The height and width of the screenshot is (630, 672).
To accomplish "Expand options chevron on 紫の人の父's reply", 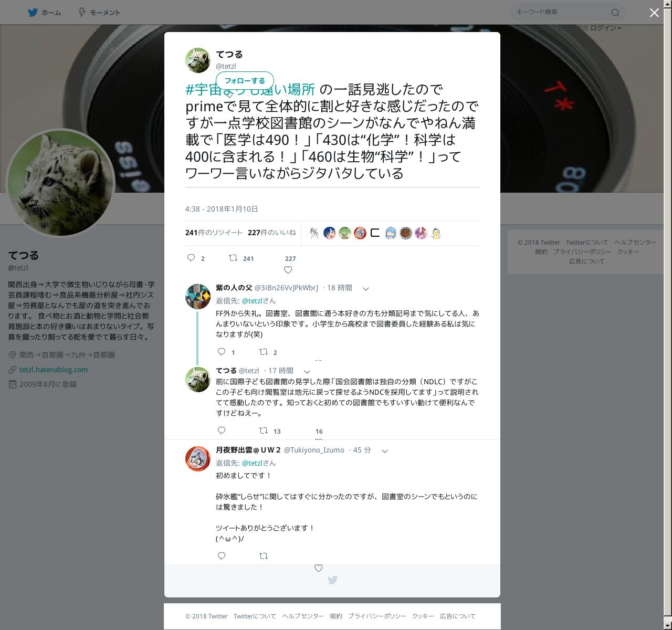I will (x=366, y=289).
